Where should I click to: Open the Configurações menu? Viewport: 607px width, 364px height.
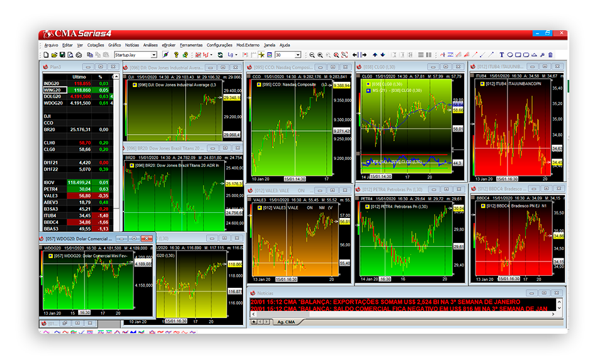click(x=220, y=45)
